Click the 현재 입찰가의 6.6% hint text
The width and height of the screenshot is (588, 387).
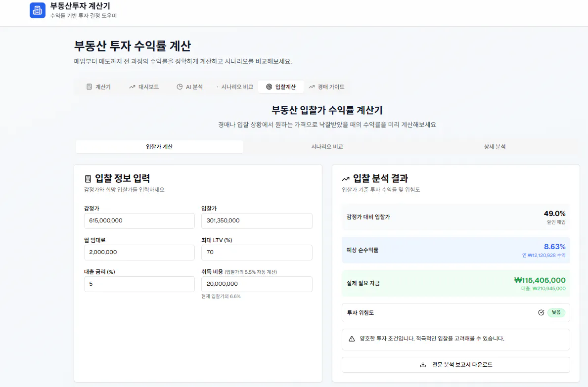point(221,297)
